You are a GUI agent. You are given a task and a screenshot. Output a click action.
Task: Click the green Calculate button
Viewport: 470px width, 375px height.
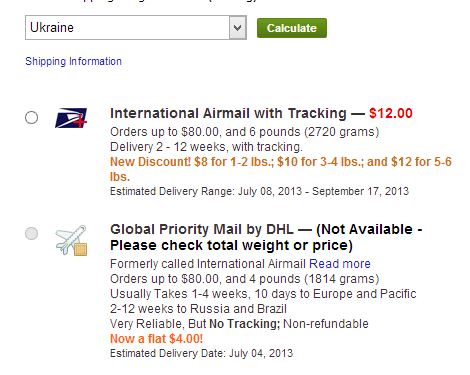click(292, 28)
